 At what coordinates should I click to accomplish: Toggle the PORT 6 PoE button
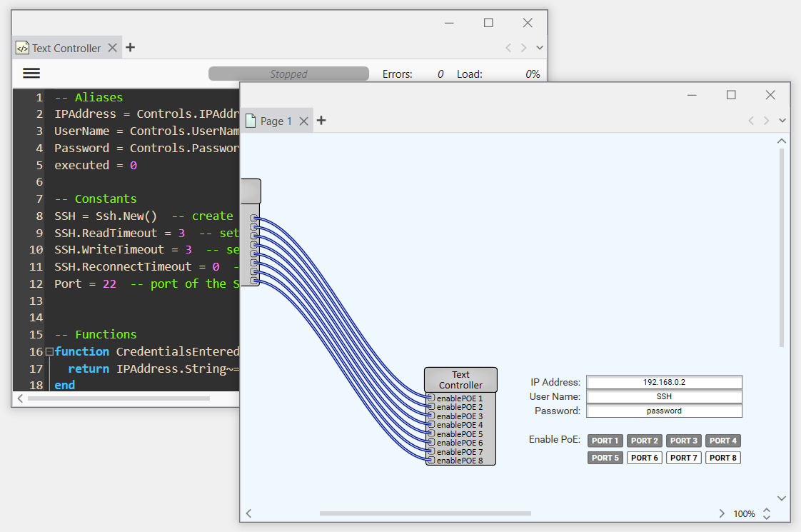point(645,458)
